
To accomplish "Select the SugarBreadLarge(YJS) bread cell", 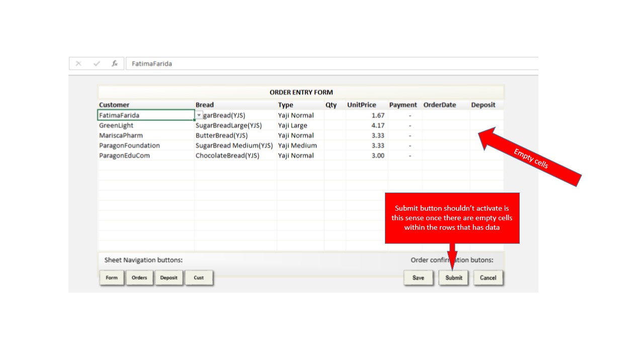I will click(235, 125).
